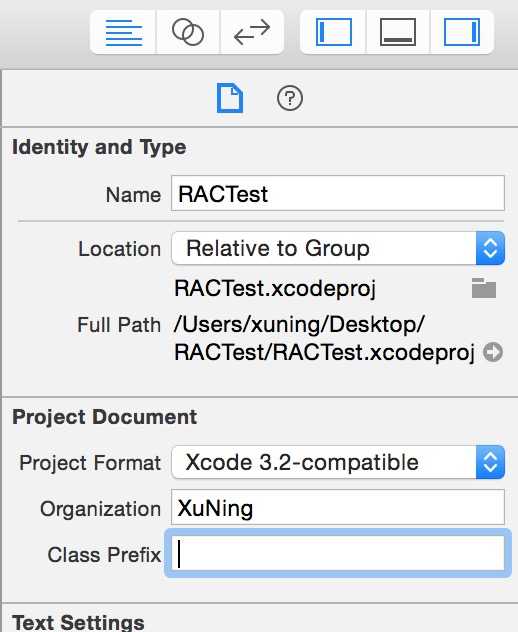
Task: Open the Quick Help inspector tab
Action: (x=290, y=98)
